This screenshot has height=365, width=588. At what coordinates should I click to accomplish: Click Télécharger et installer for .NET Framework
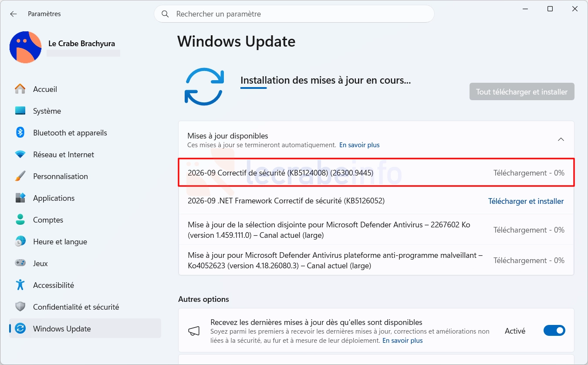click(x=526, y=201)
